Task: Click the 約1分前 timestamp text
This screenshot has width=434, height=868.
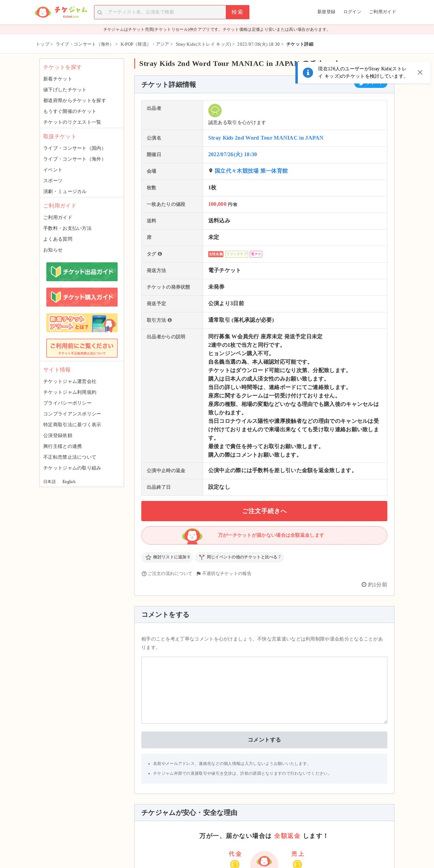Action: click(x=377, y=585)
